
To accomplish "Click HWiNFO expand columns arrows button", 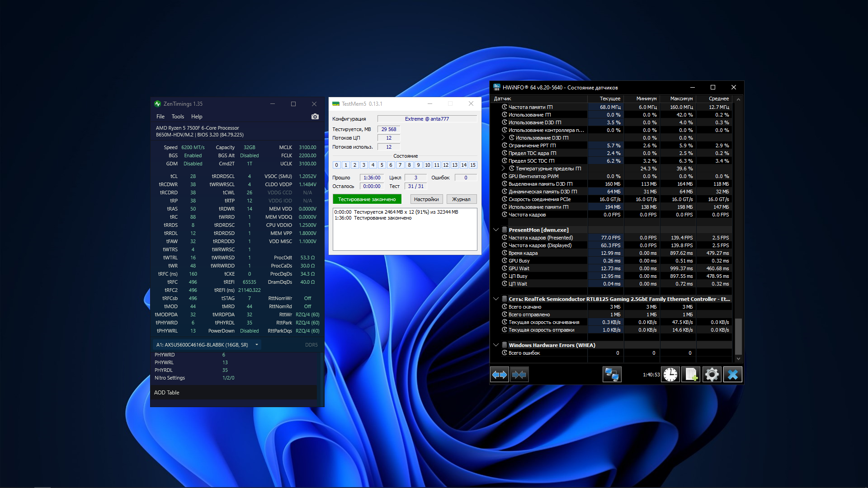I will tap(500, 375).
